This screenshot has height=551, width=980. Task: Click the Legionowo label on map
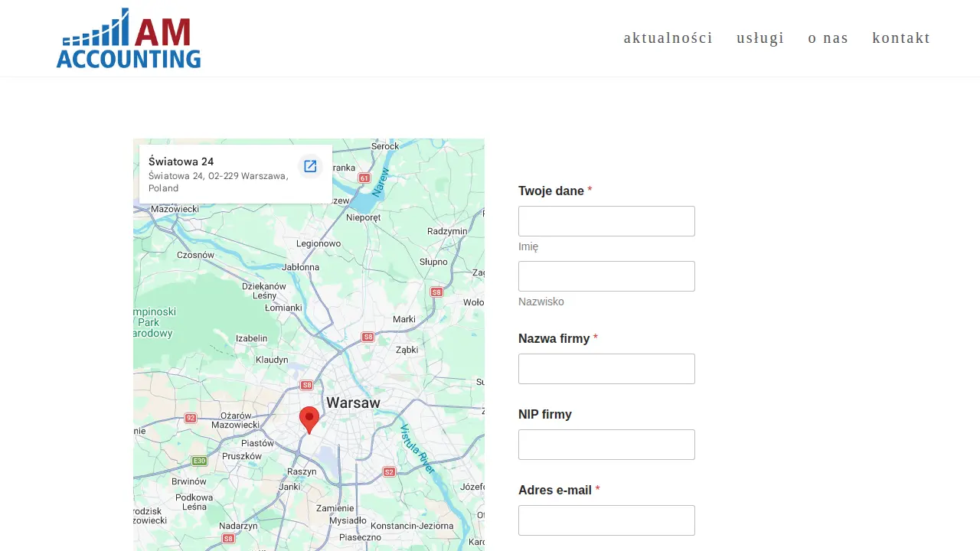(x=318, y=243)
